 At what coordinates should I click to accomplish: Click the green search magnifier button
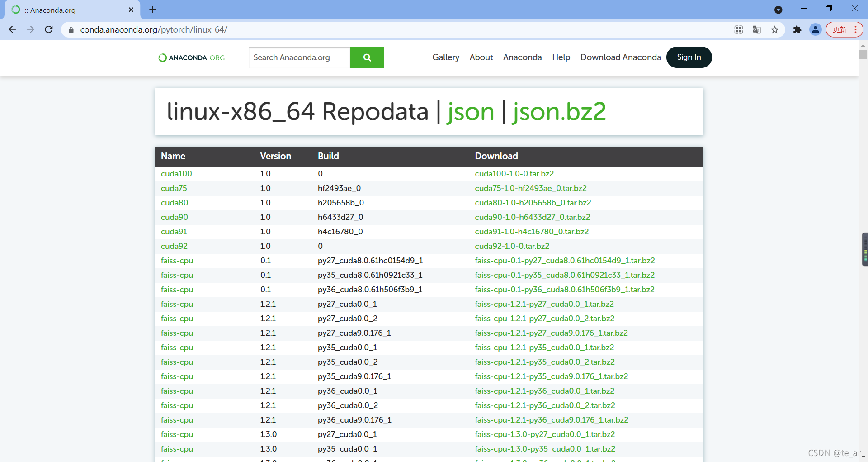click(367, 57)
